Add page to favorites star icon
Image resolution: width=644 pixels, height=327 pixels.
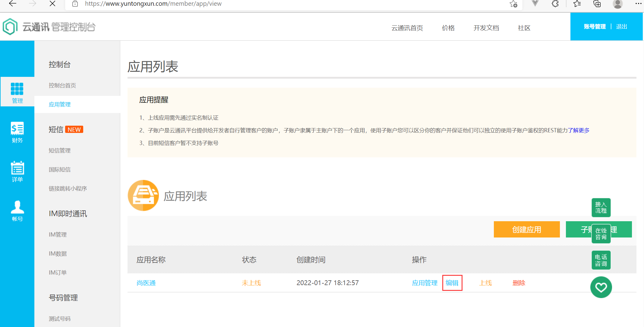[x=513, y=4]
